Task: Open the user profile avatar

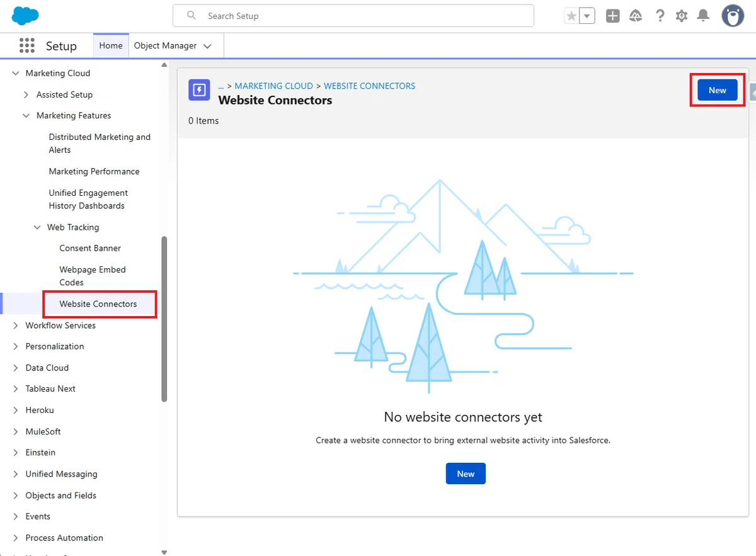Action: [x=733, y=16]
